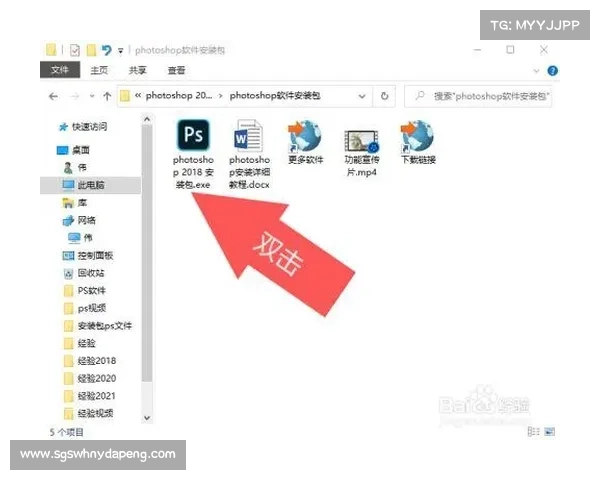Open the 经验2018 folder in sidebar
This screenshot has width=600, height=480.
[90, 361]
